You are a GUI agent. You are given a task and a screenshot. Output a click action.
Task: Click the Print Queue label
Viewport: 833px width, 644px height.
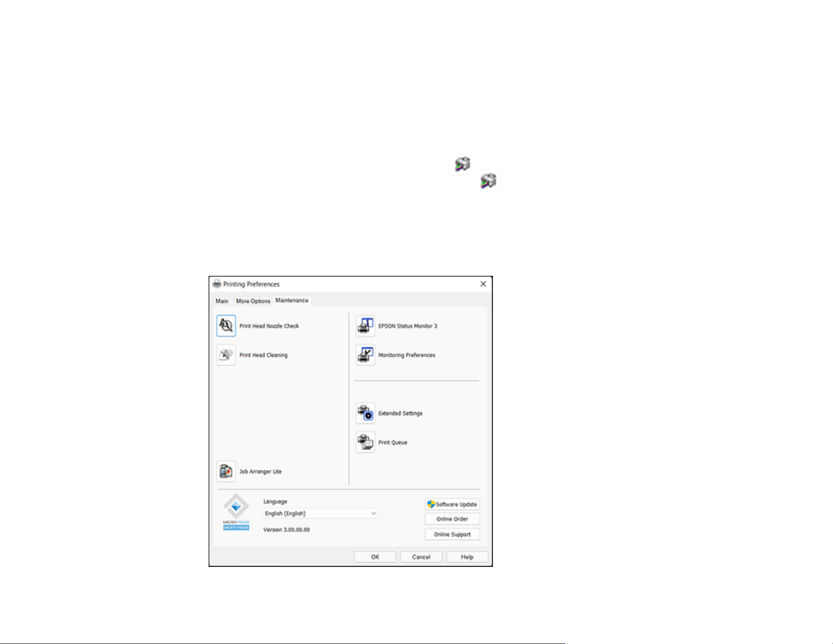393,442
